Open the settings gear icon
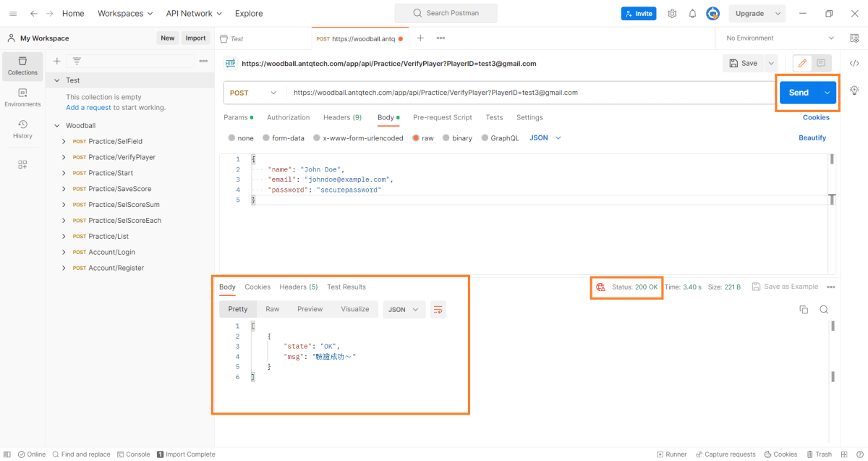868x461 pixels. coord(672,13)
